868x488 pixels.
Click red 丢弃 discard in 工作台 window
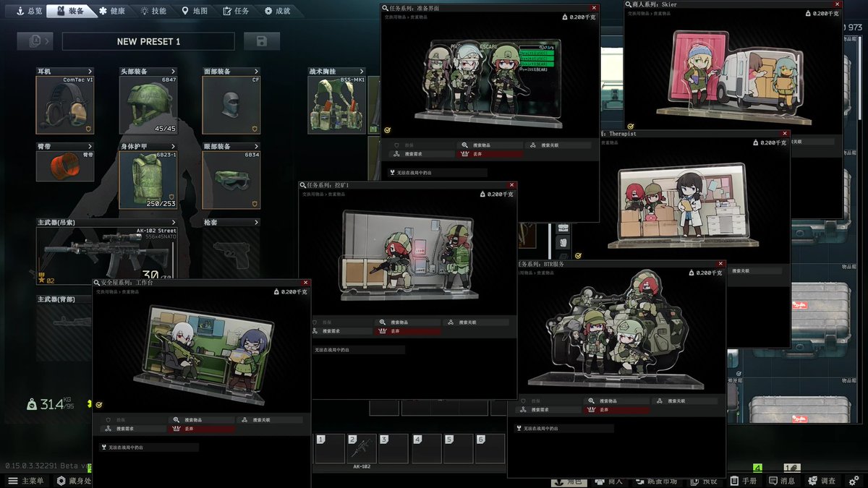coord(202,429)
